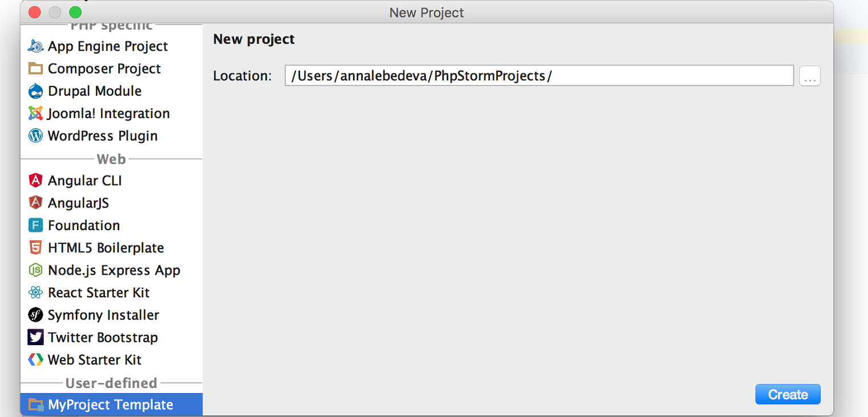868x417 pixels.
Task: Click the HTML5 Boilerplate icon
Action: 35,248
